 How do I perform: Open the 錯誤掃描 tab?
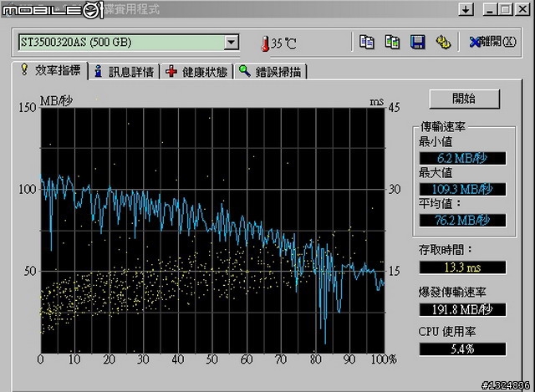click(277, 72)
